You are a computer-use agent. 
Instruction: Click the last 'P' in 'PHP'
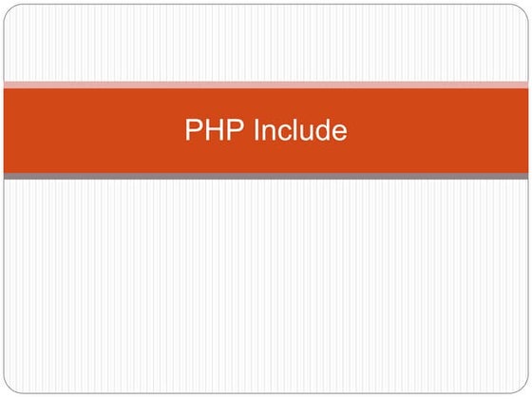click(236, 129)
